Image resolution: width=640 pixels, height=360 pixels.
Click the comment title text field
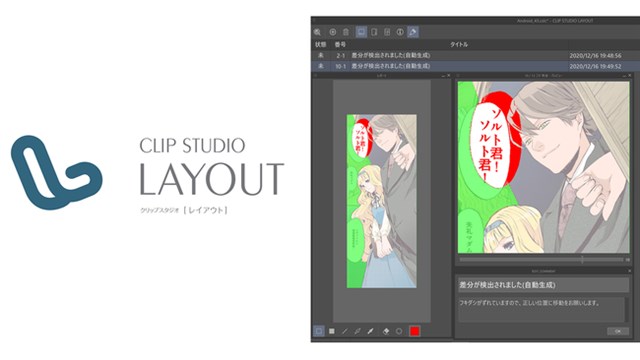point(543,284)
